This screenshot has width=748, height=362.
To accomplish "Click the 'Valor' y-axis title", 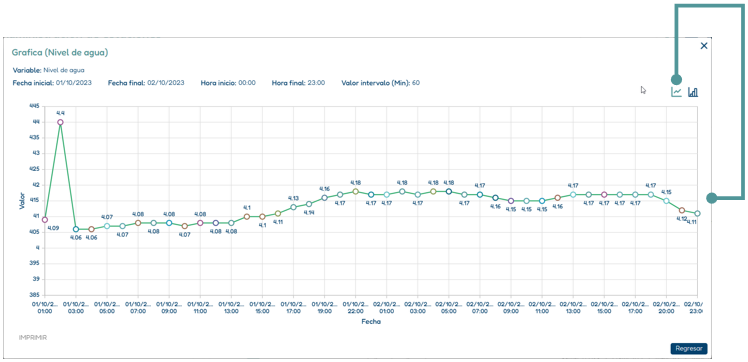I will tap(21, 201).
